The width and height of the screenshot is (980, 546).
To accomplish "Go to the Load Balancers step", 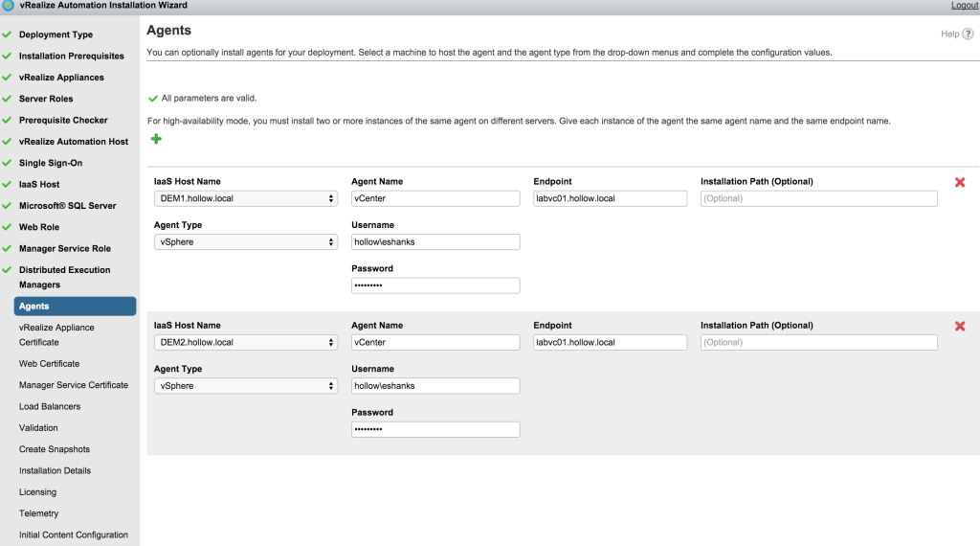I will click(x=50, y=406).
